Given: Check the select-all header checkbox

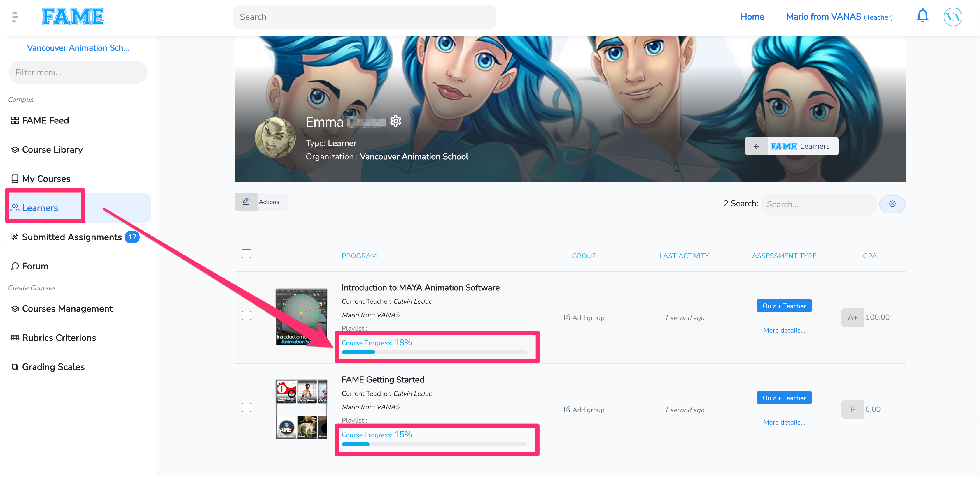Looking at the screenshot, I should pyautogui.click(x=246, y=253).
